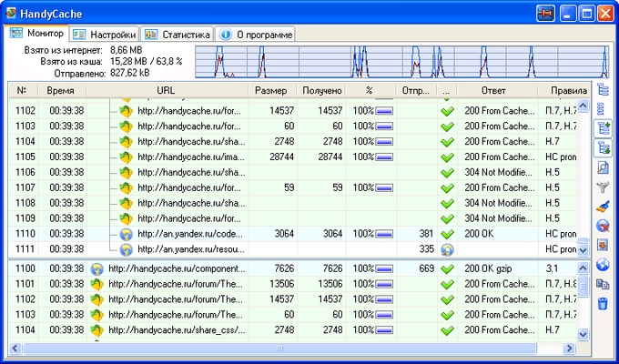619x364 pixels.
Task: Click the globe icon of lower row 1100
Action: click(x=96, y=269)
